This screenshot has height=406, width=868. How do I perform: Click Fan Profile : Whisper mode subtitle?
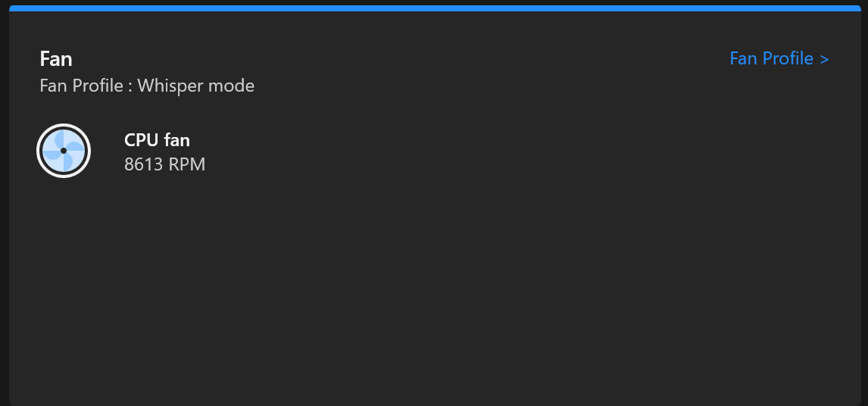(x=147, y=86)
